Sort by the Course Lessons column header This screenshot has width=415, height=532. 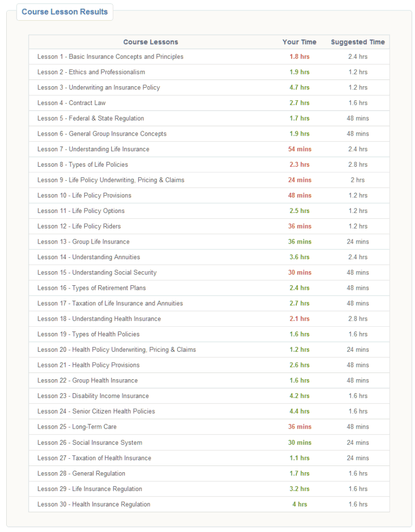tap(151, 42)
